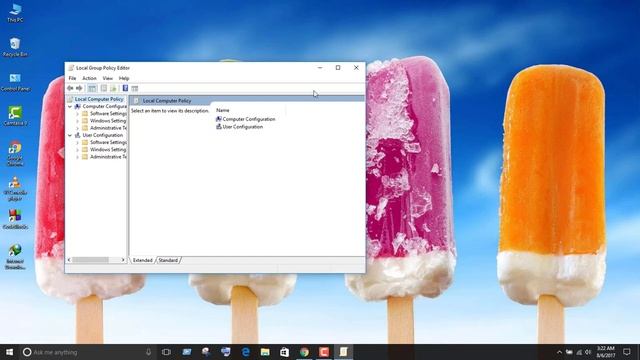The image size is (640, 360).
Task: Open the File menu
Action: tap(72, 78)
